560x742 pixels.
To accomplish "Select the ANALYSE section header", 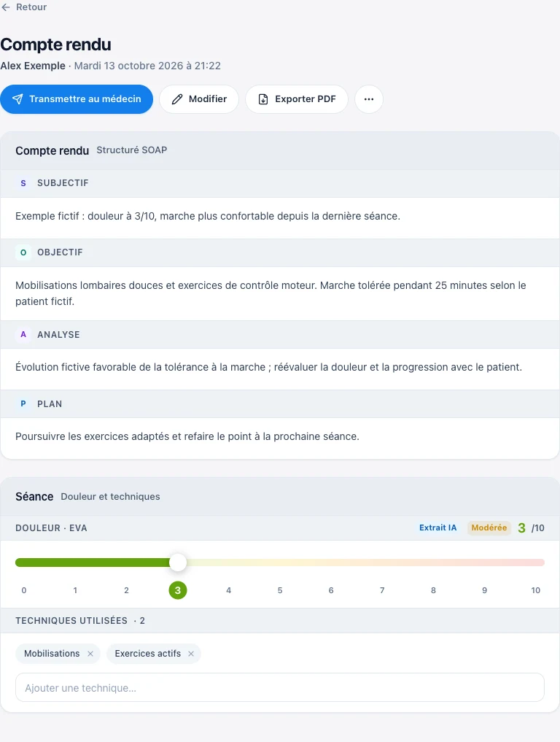I will coord(280,335).
